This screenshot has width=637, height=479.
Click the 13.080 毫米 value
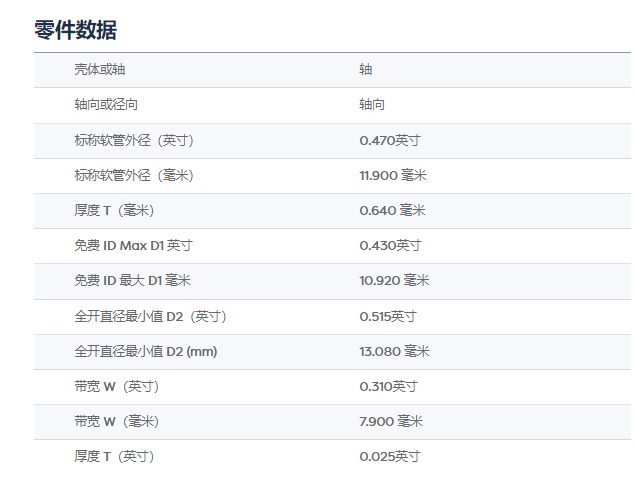coord(394,351)
